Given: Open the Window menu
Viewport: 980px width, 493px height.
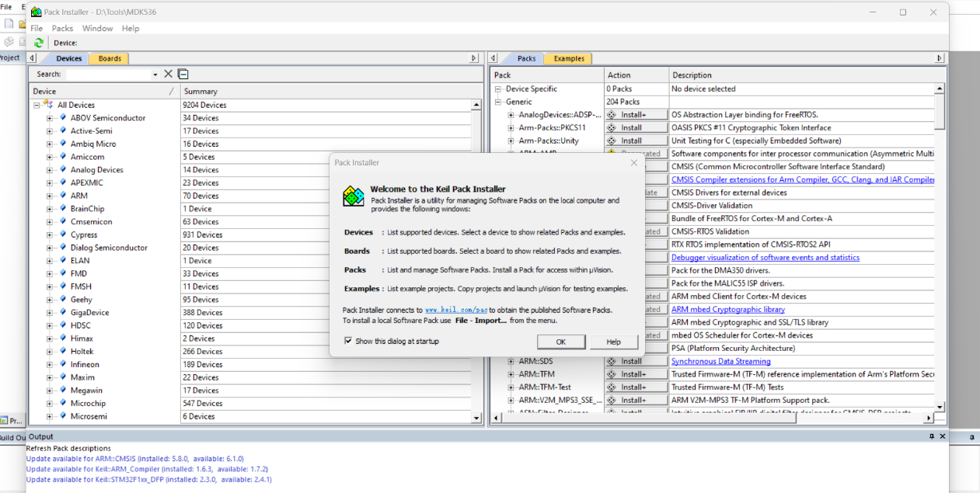Looking at the screenshot, I should point(98,28).
